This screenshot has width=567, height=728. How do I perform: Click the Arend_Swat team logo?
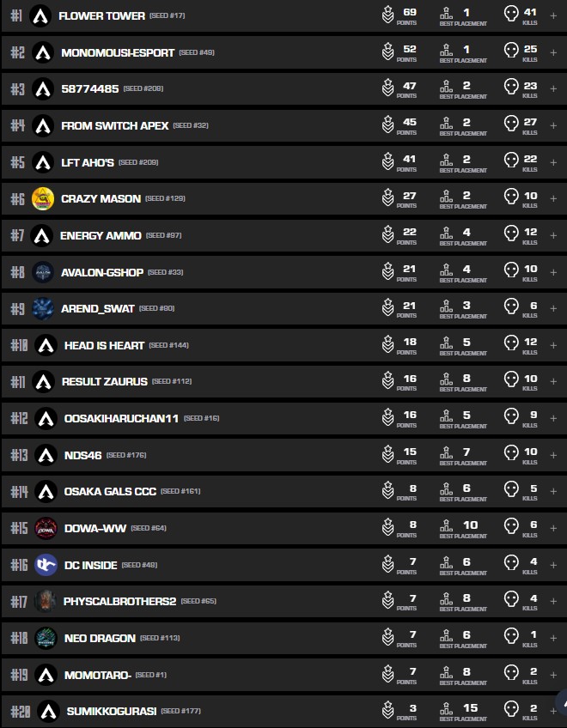point(43,309)
